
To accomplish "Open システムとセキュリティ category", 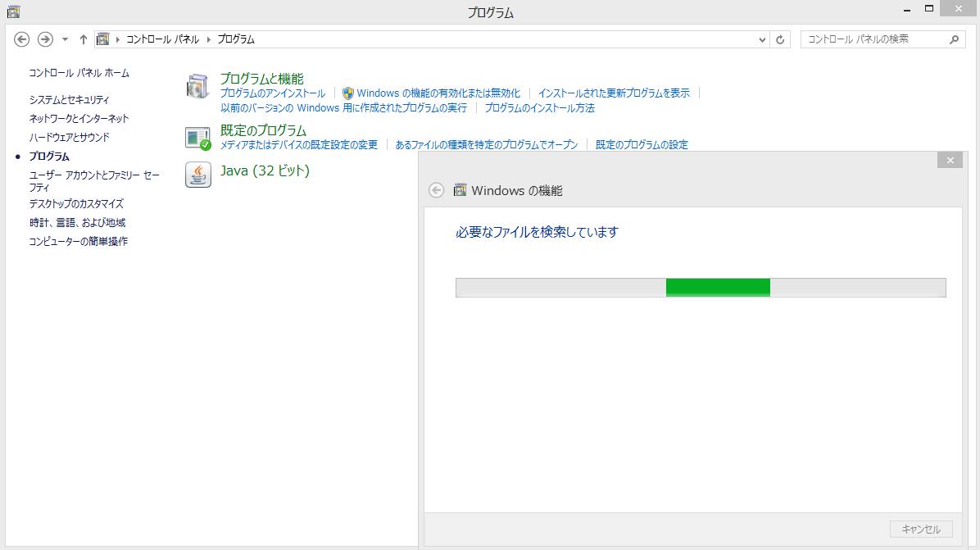I will [x=70, y=100].
